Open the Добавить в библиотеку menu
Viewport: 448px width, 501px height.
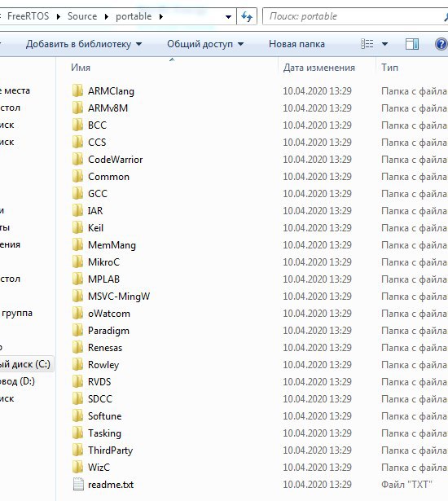point(84,44)
